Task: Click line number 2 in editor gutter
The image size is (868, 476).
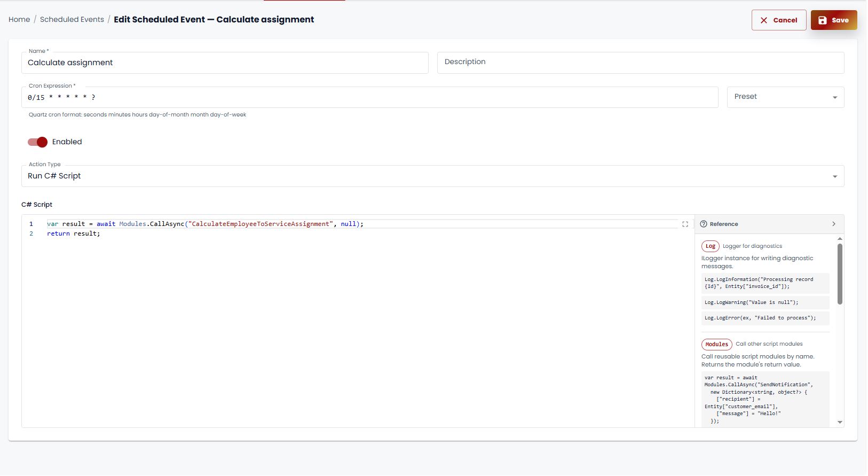Action: click(x=31, y=233)
